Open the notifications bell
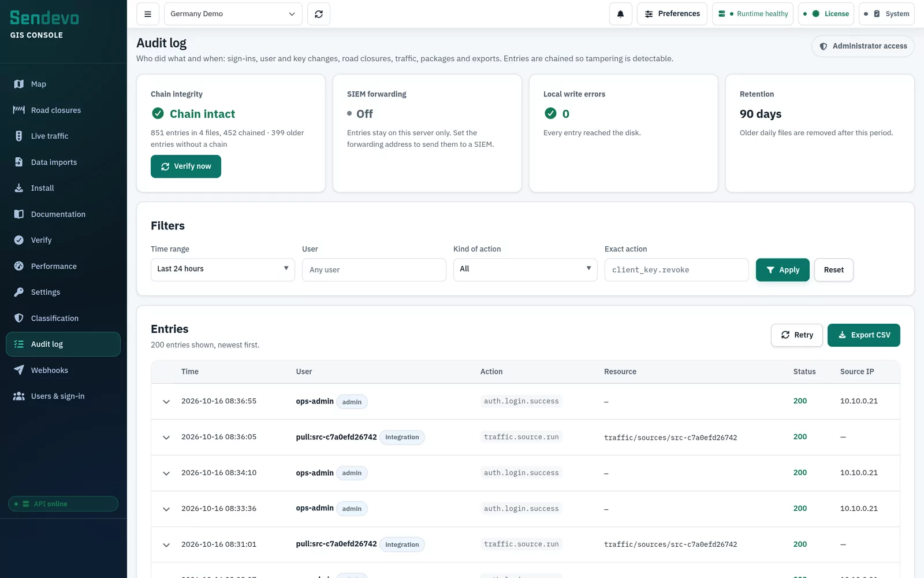Image resolution: width=924 pixels, height=578 pixels. (x=621, y=14)
